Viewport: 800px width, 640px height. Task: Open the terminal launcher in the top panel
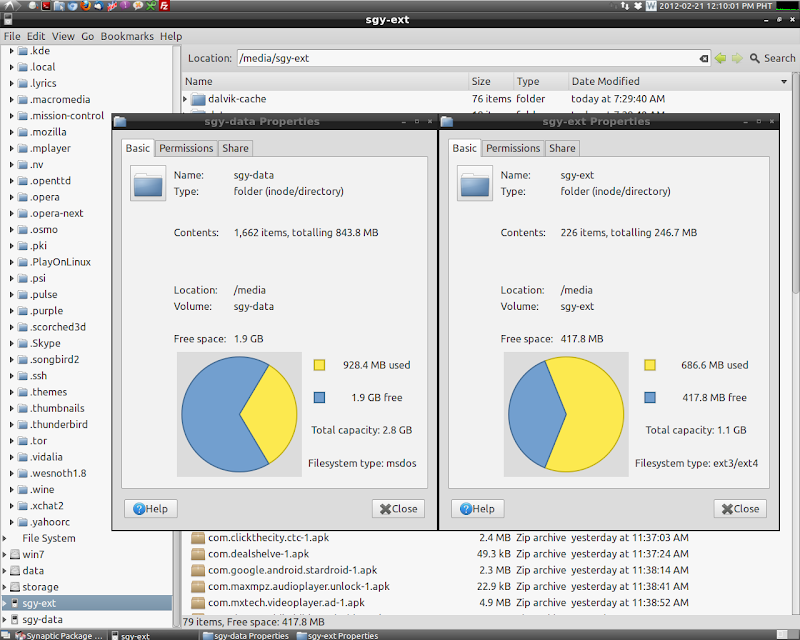point(46,6)
